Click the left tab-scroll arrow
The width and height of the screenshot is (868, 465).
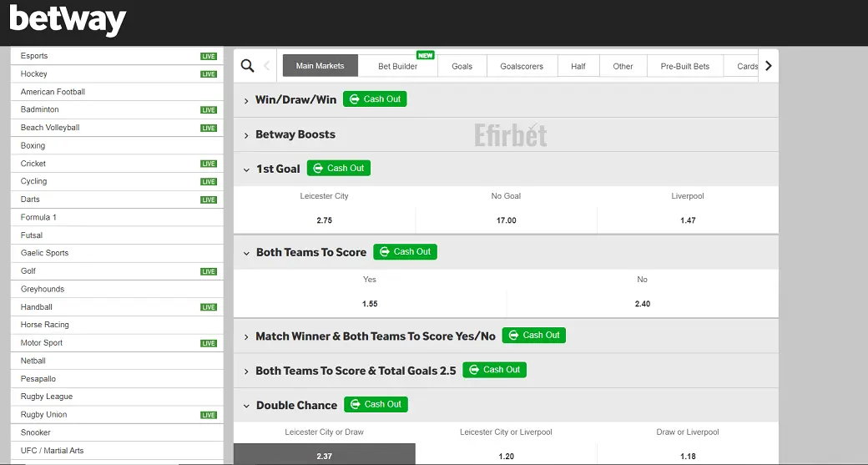(x=267, y=66)
